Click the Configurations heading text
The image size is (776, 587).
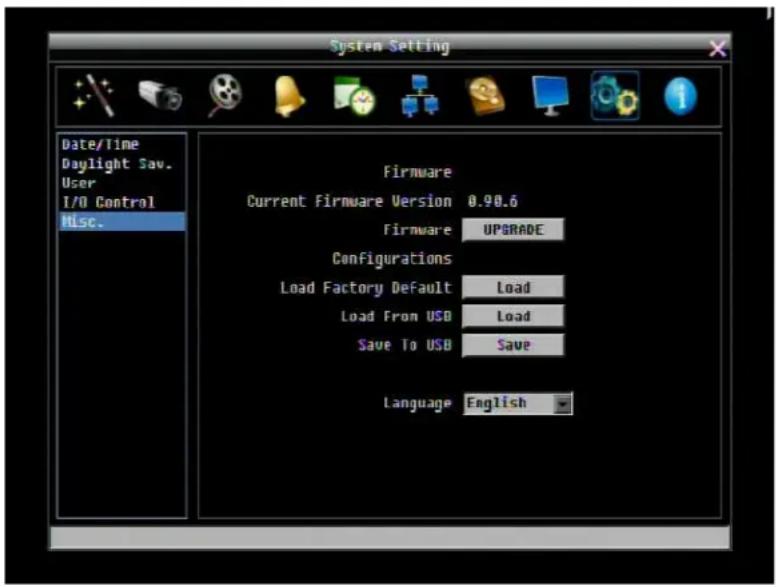pyautogui.click(x=392, y=258)
